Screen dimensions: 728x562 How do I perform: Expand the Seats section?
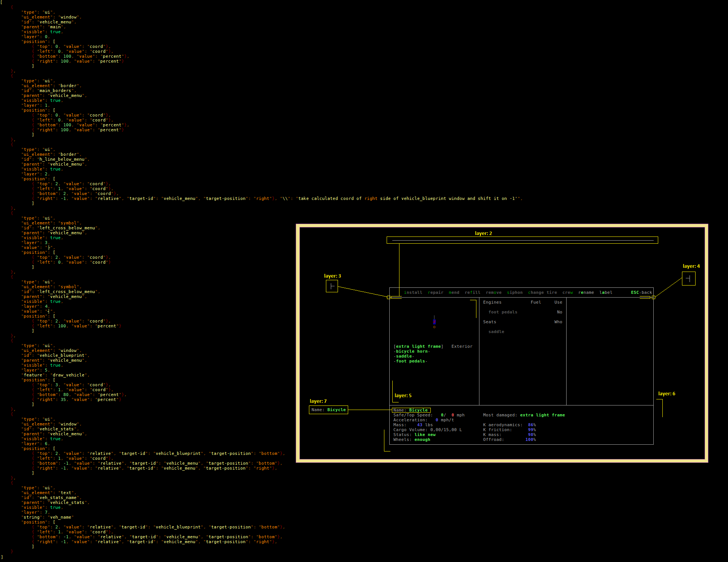point(489,322)
